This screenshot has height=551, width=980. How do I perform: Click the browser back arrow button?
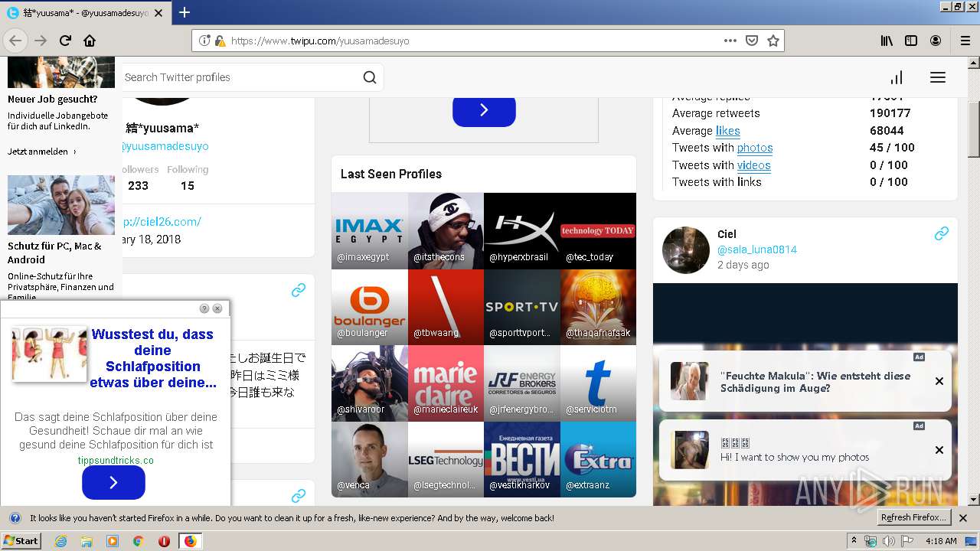(15, 41)
